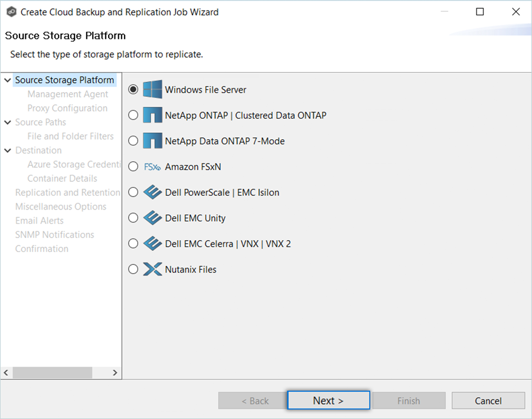
Task: Go to the Miscellaneous Options step
Action: point(61,207)
